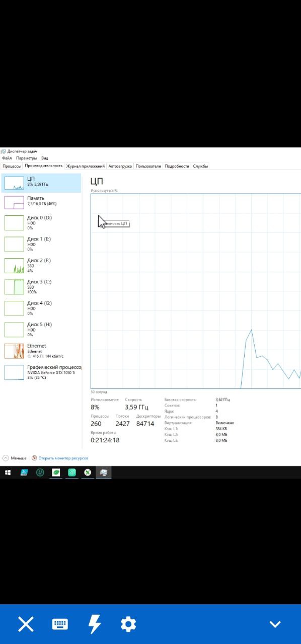301x644 pixels.
Task: Click the Кэш L1 384 КБ value
Action: pyautogui.click(x=221, y=429)
